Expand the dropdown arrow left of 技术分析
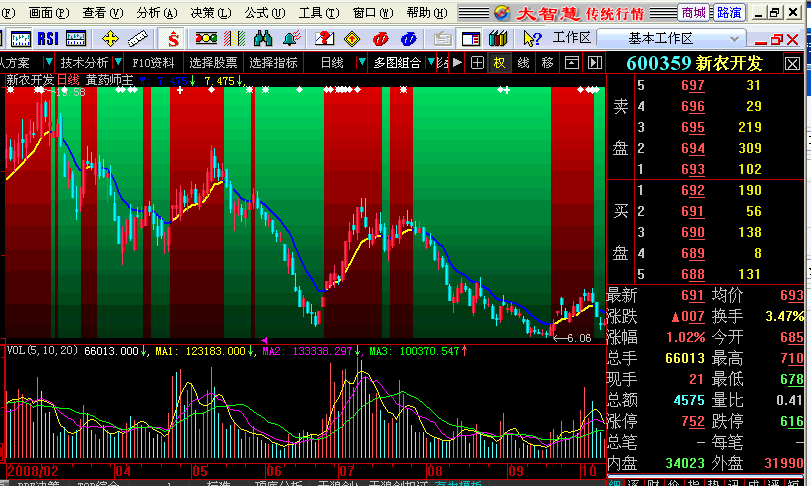This screenshot has width=811, height=486. pyautogui.click(x=49, y=63)
